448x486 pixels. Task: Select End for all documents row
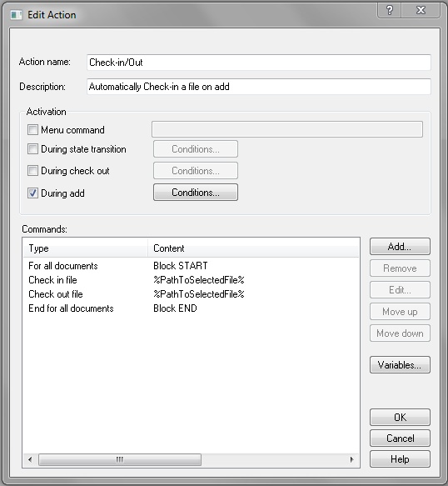click(x=191, y=308)
